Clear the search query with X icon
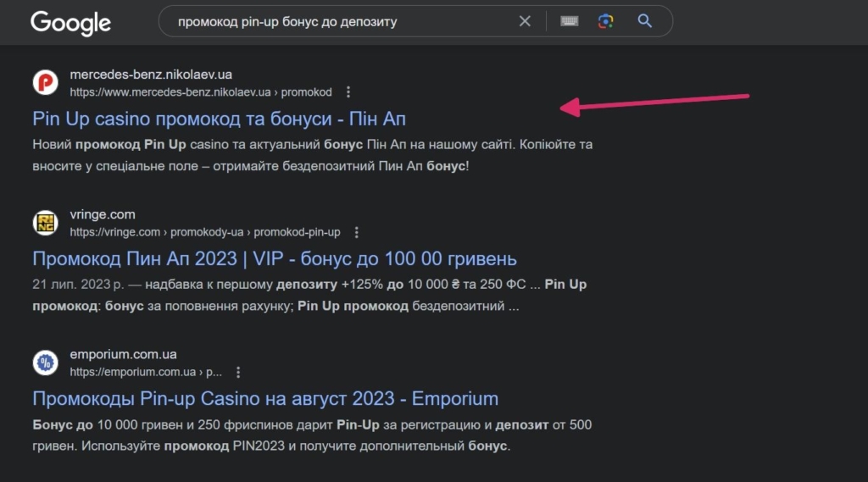The height and width of the screenshot is (482, 868). click(x=525, y=22)
